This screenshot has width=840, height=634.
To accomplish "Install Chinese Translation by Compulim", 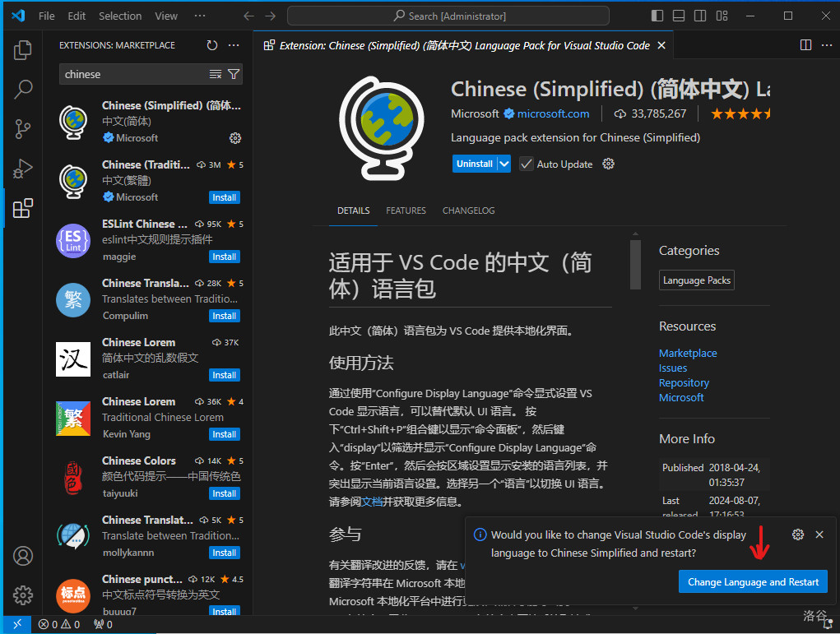I will point(224,316).
